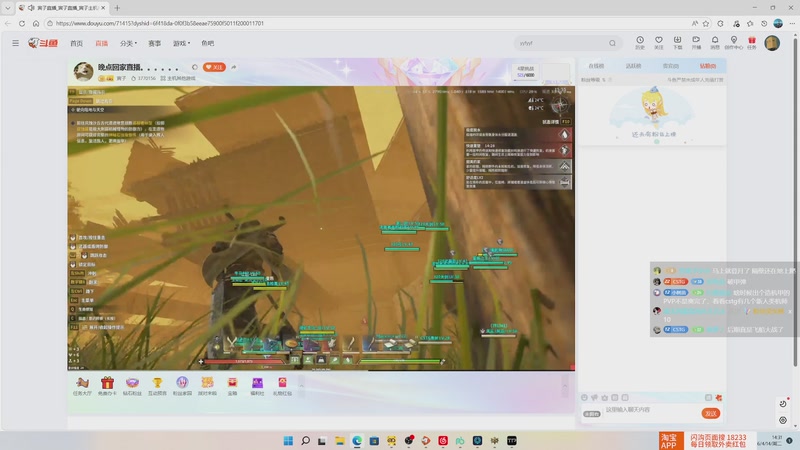This screenshot has width=800, height=450.
Task: Open the hamburger side menu
Action: (x=15, y=43)
